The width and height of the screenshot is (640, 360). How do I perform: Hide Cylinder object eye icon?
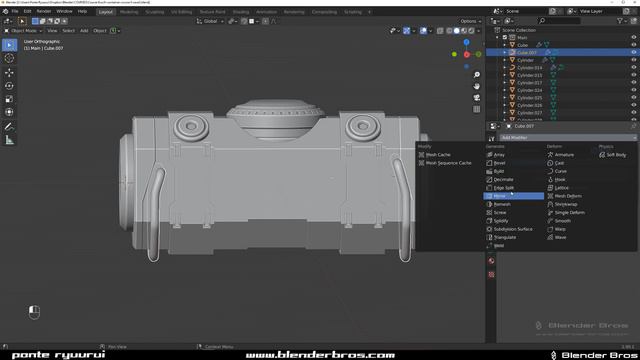pos(633,60)
